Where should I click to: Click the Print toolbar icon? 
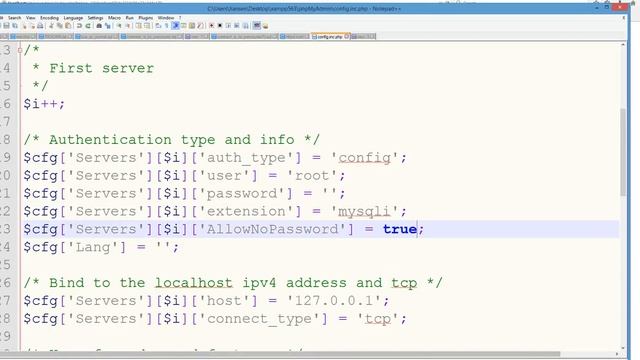click(x=40, y=26)
